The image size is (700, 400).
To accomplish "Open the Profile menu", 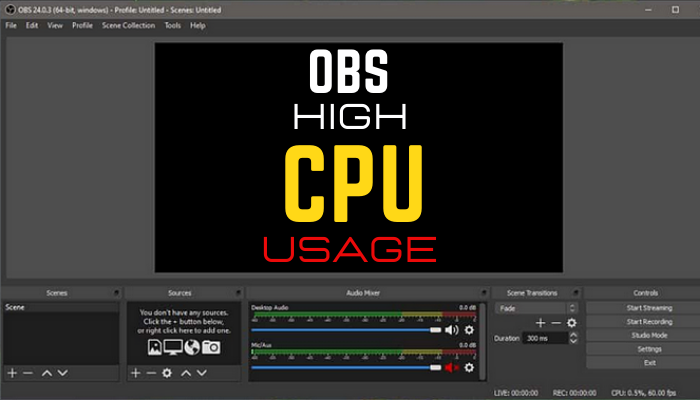I will 83,25.
